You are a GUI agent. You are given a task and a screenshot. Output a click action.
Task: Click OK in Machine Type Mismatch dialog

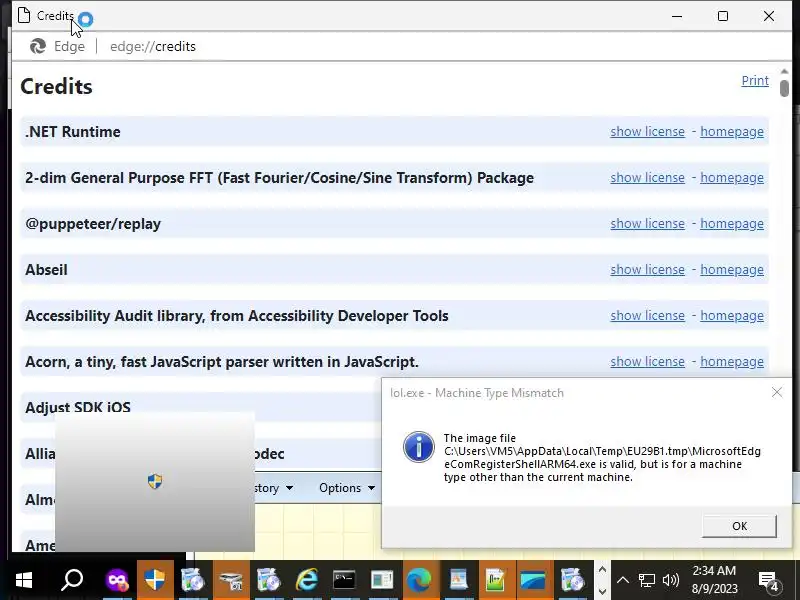pyautogui.click(x=739, y=526)
